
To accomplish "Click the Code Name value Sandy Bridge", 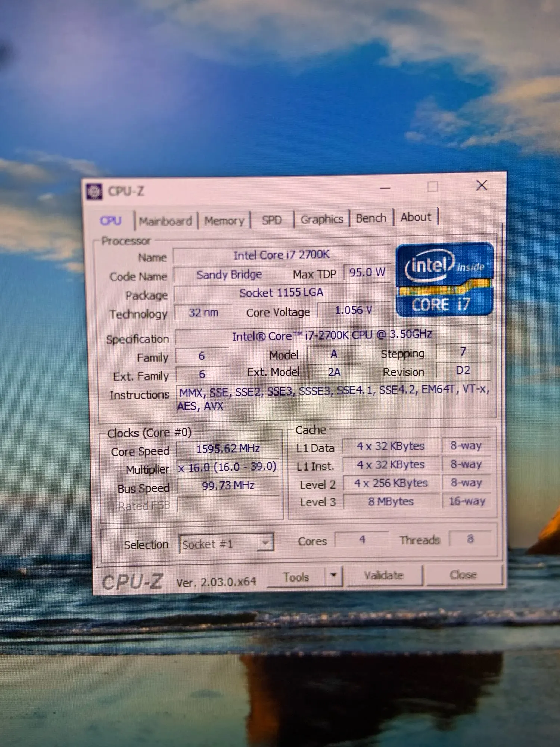I will coord(229,275).
